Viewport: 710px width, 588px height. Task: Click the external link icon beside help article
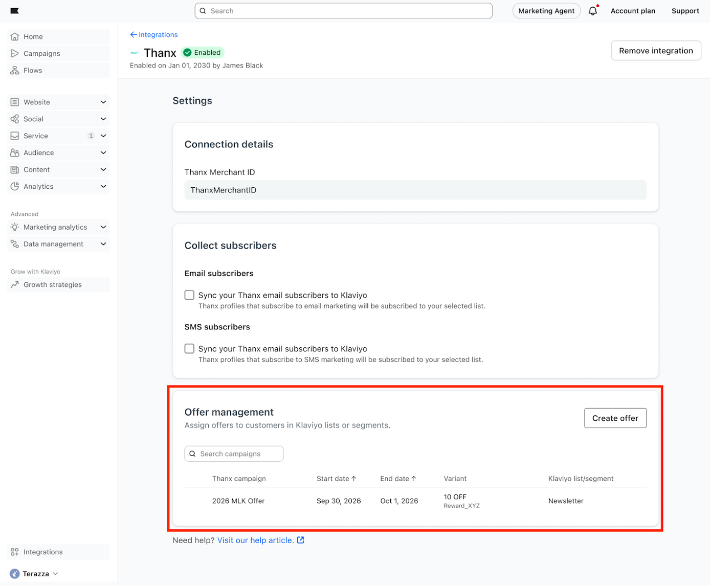coord(301,540)
